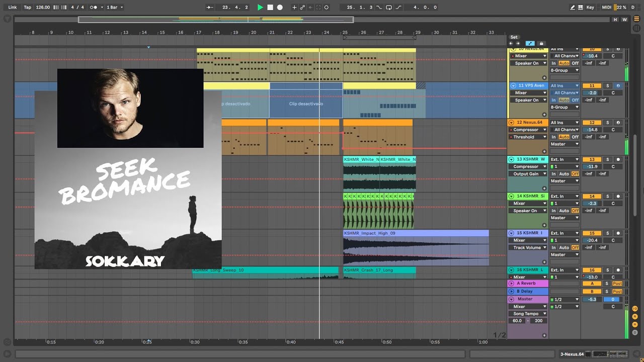Toggle the Automation Arm icon

point(302,8)
